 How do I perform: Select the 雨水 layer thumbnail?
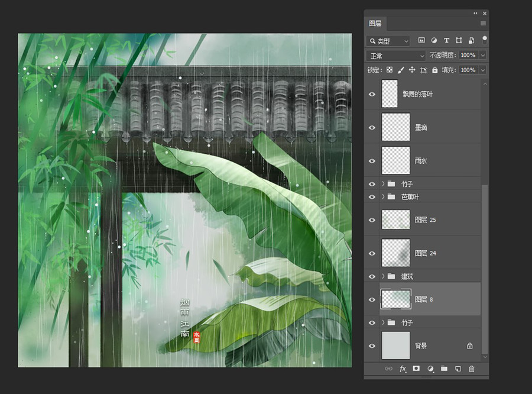click(x=395, y=160)
